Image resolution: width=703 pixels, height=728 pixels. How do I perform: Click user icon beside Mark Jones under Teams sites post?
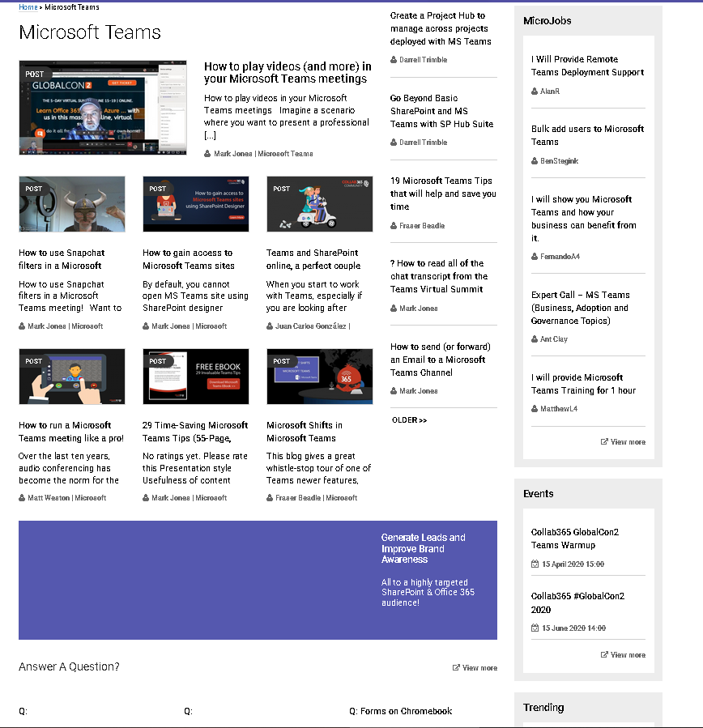(146, 326)
